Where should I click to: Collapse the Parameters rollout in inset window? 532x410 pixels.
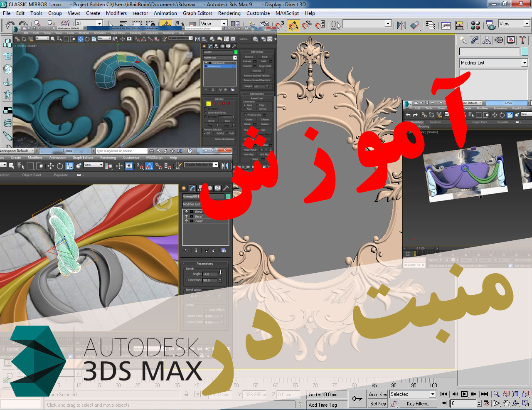point(204,264)
